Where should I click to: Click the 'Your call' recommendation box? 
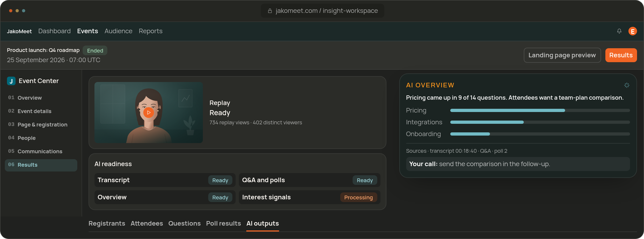[518, 164]
